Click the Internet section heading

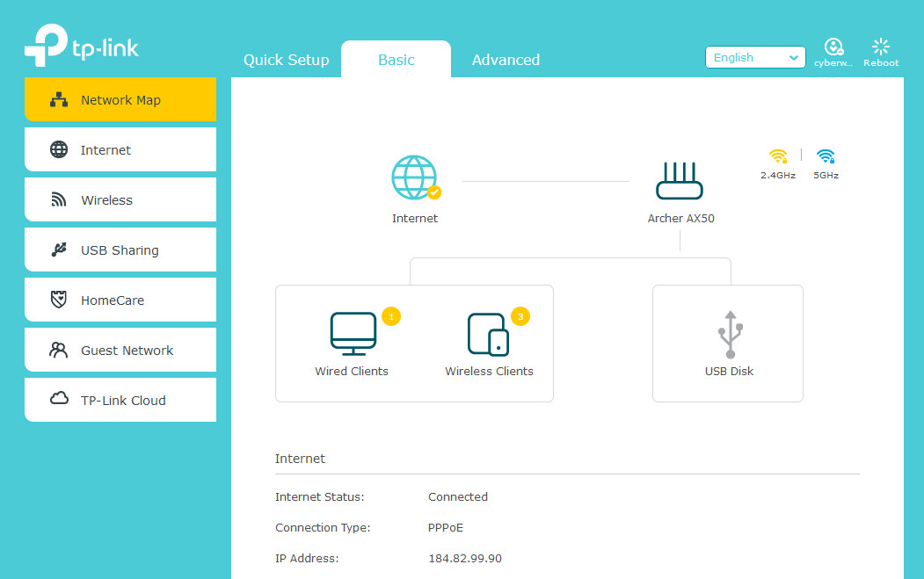pyautogui.click(x=300, y=459)
